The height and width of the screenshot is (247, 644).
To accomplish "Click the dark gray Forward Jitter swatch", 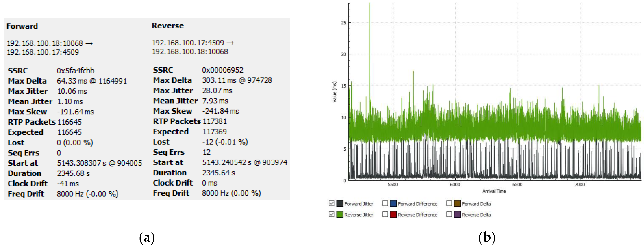I will point(340,204).
